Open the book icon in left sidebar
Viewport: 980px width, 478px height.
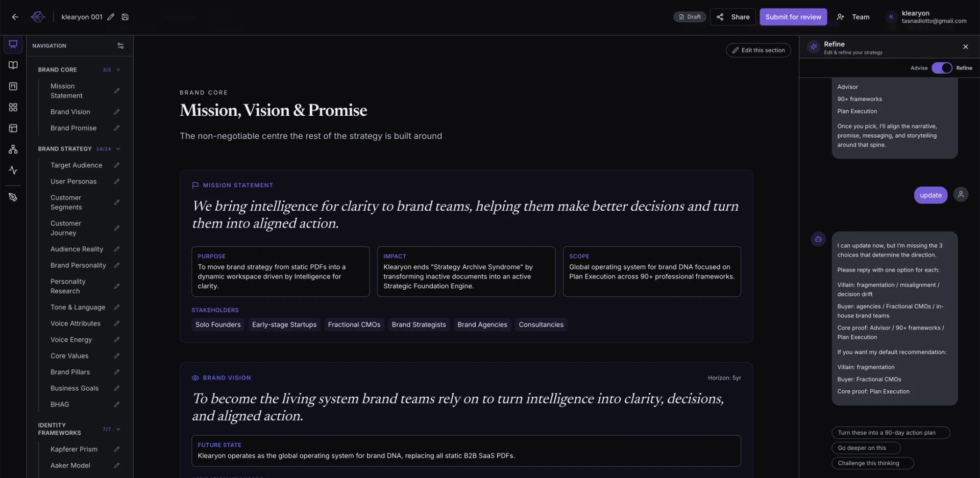13,65
